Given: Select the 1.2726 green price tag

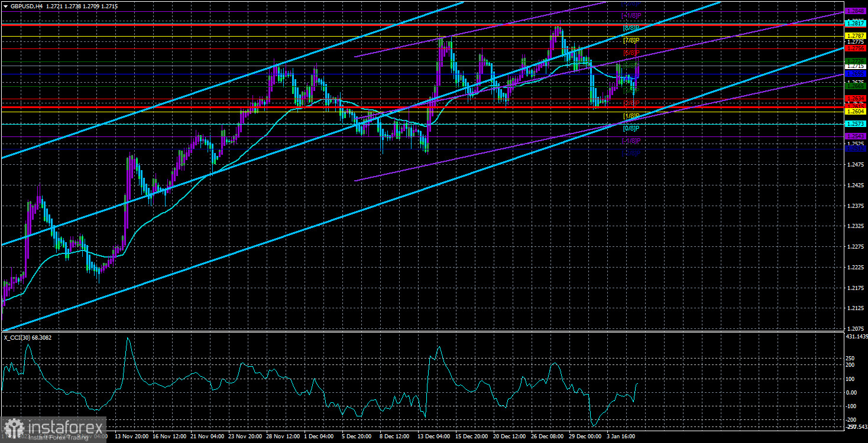Looking at the screenshot, I should (x=856, y=61).
